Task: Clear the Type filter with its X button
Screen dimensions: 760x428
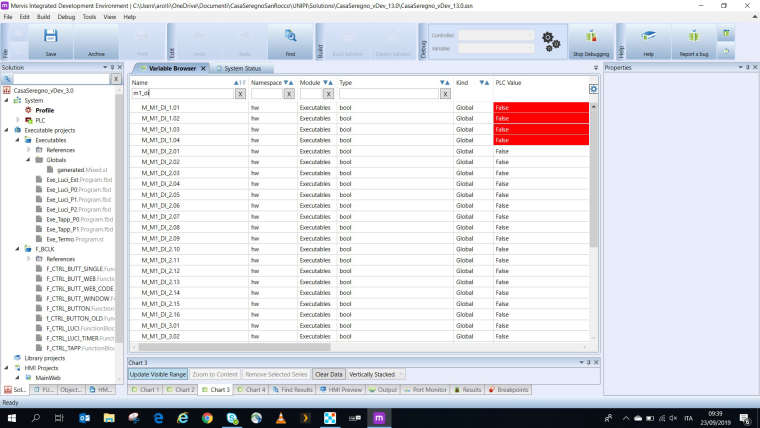Action: tap(445, 94)
